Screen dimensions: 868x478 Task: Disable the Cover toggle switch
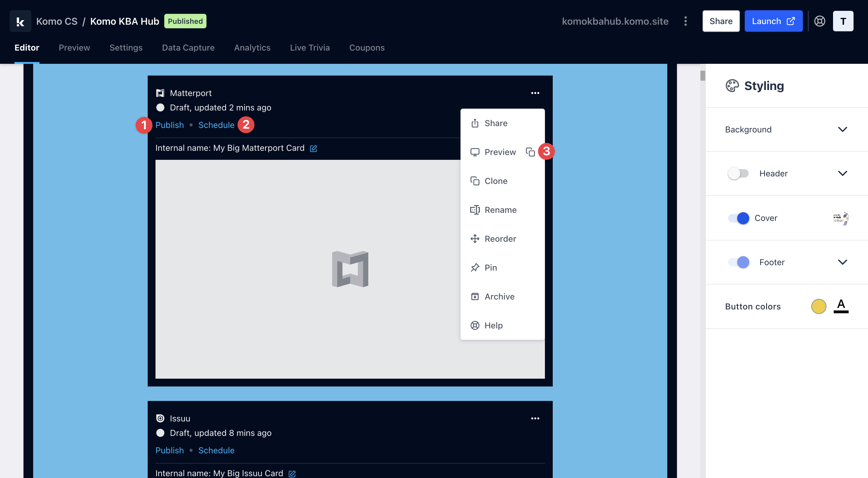[739, 218]
